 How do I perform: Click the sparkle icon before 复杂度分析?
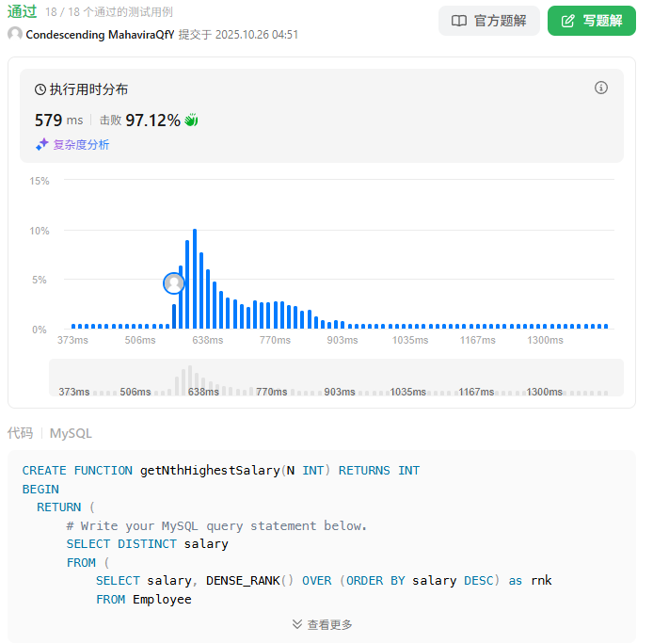click(41, 145)
